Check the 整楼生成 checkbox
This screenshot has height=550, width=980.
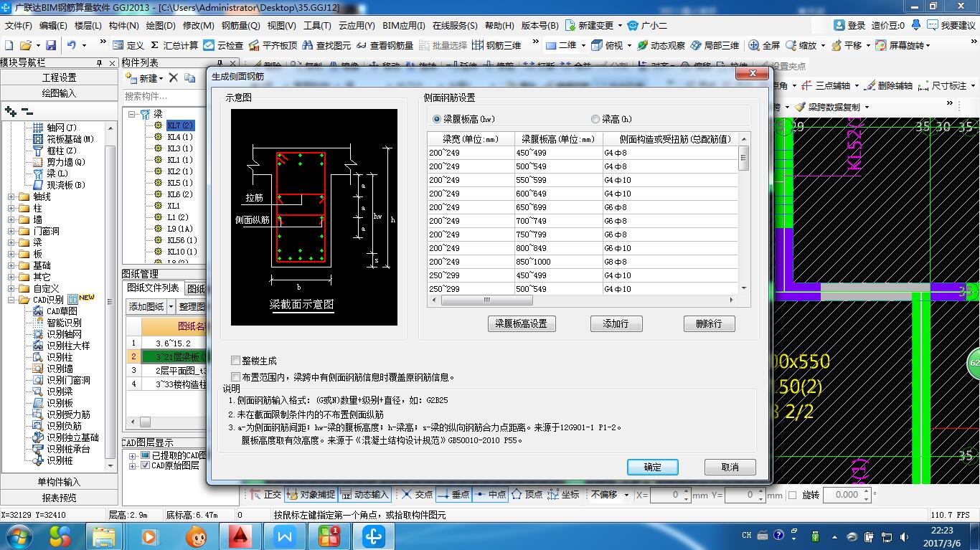point(236,361)
